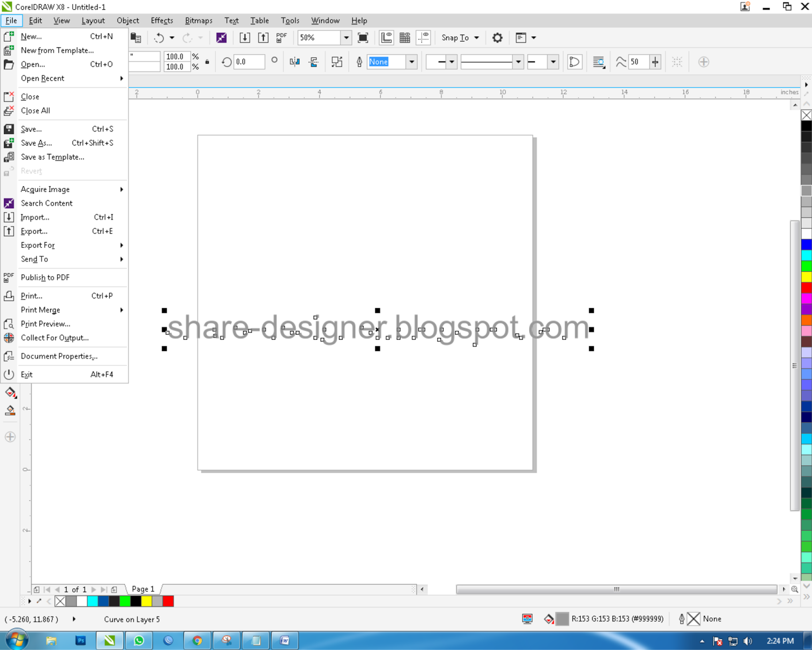Toggle the guidelines visibility icon
The height and width of the screenshot is (650, 812).
point(423,37)
